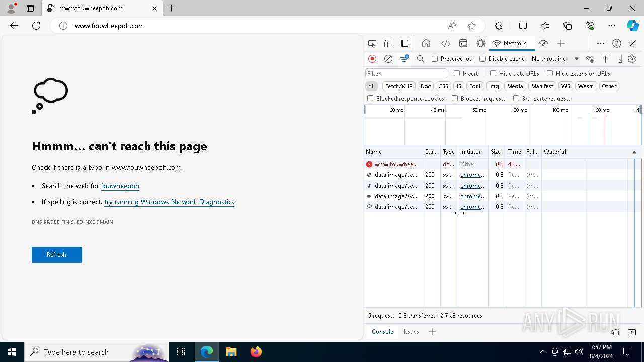Open File Explorer from taskbar
This screenshot has height=362, width=644.
[231, 352]
